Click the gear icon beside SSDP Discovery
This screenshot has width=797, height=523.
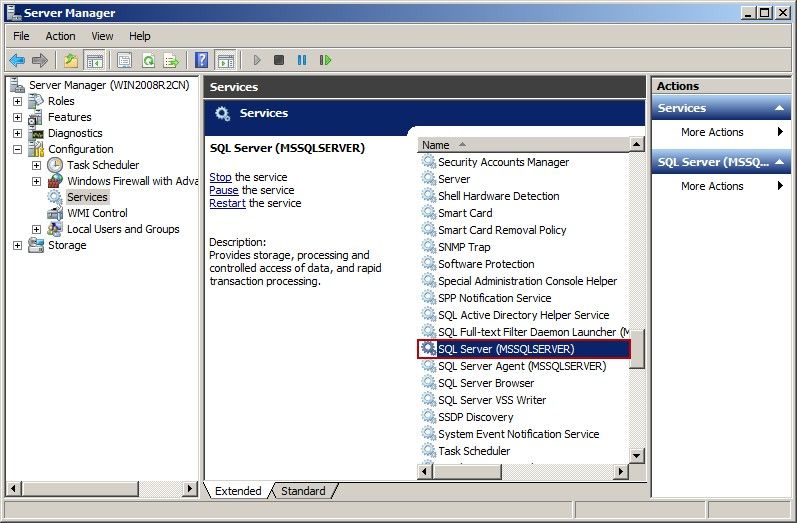pyautogui.click(x=429, y=417)
